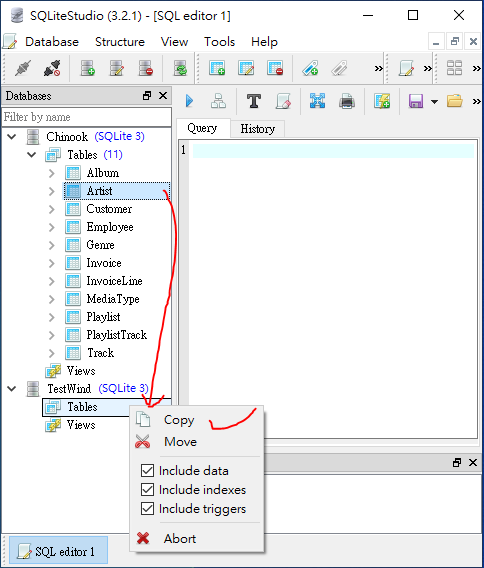Click the Create index icon
The image size is (484, 568).
pyautogui.click(x=310, y=68)
